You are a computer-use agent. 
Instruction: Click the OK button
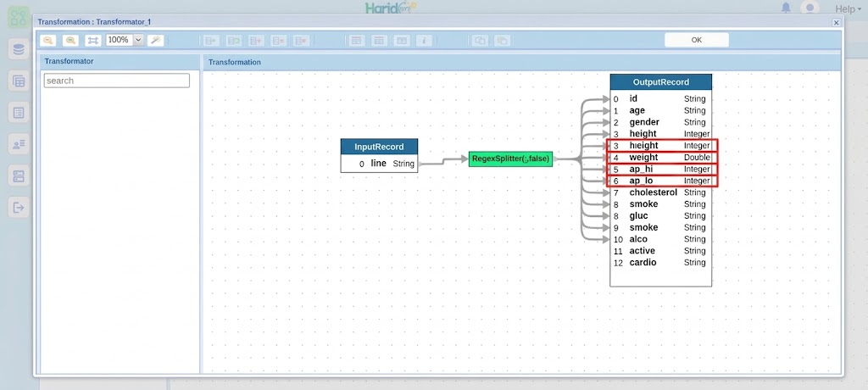click(x=697, y=40)
